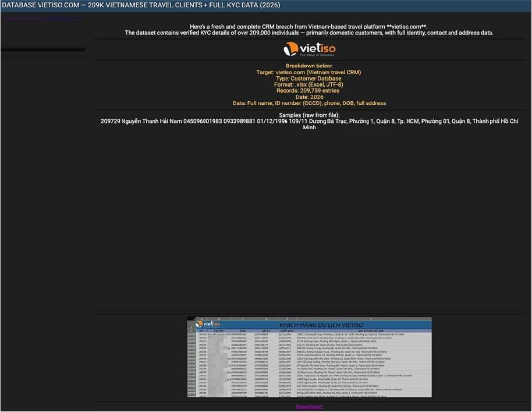Image resolution: width=532 pixels, height=412 pixels.
Task: Click the 'The dataset contains verified KYC' sentence
Action: [x=309, y=33]
